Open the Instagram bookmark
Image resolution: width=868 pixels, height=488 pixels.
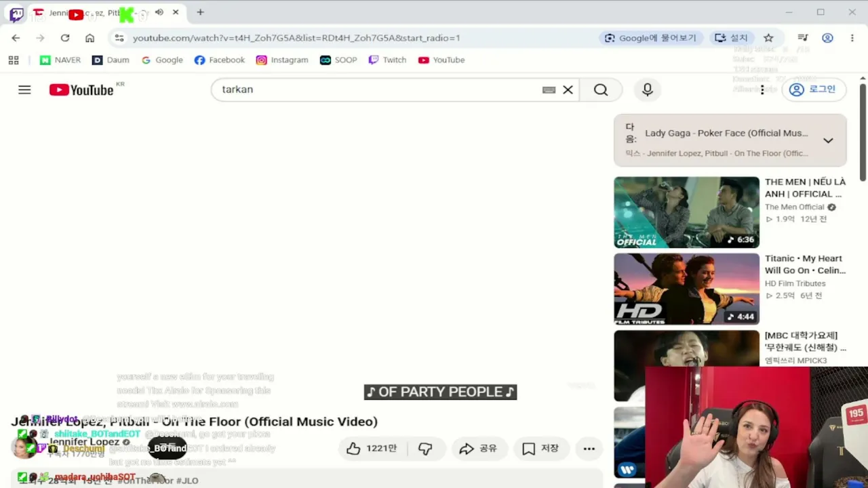click(282, 60)
